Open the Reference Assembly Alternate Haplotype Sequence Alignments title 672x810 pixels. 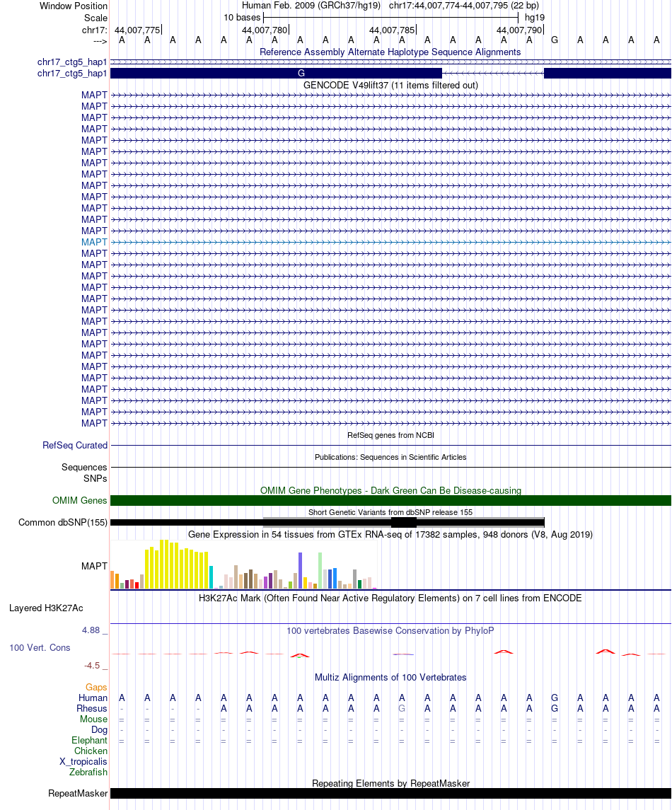click(x=390, y=52)
